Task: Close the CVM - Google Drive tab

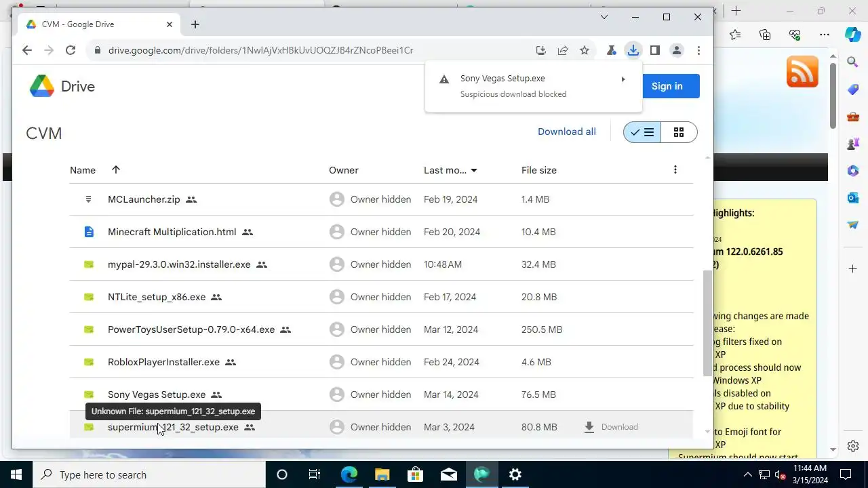Action: (x=170, y=24)
